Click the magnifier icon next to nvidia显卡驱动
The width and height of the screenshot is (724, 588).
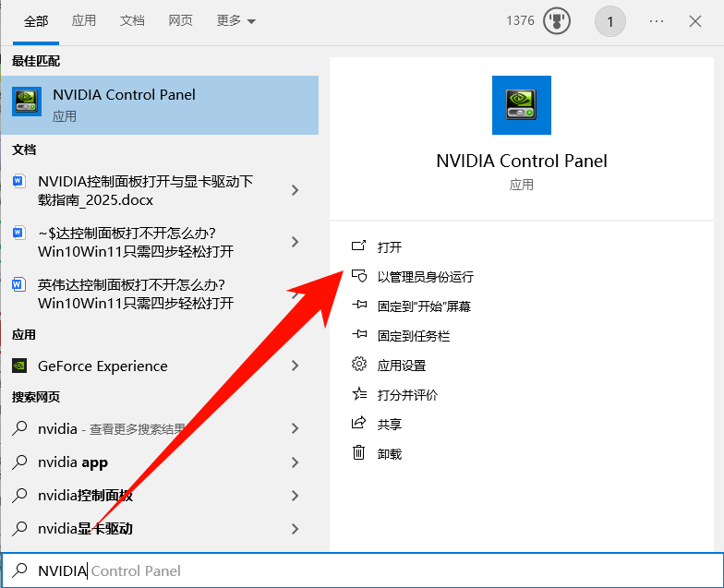coord(19,528)
